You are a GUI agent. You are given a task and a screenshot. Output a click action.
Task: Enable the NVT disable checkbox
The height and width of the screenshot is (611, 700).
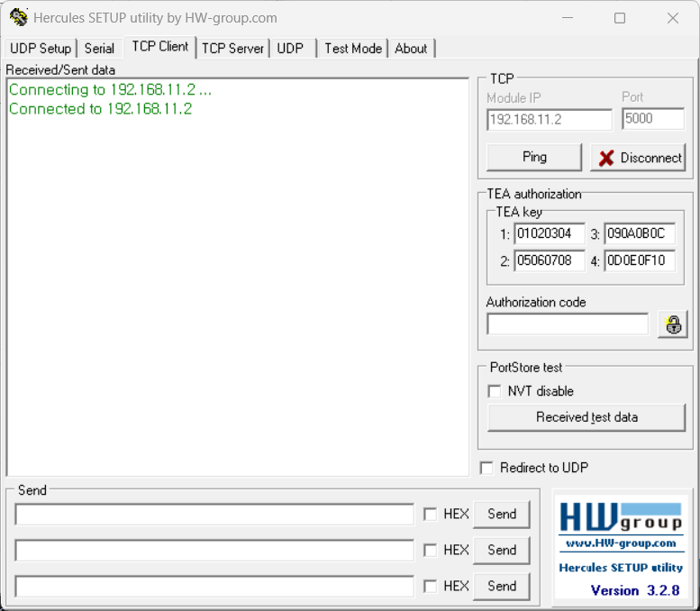point(495,391)
